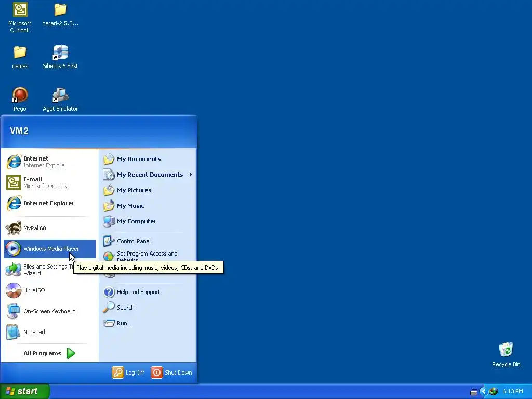Open My Pictures folder
Image resolution: width=532 pixels, height=399 pixels.
148,190
